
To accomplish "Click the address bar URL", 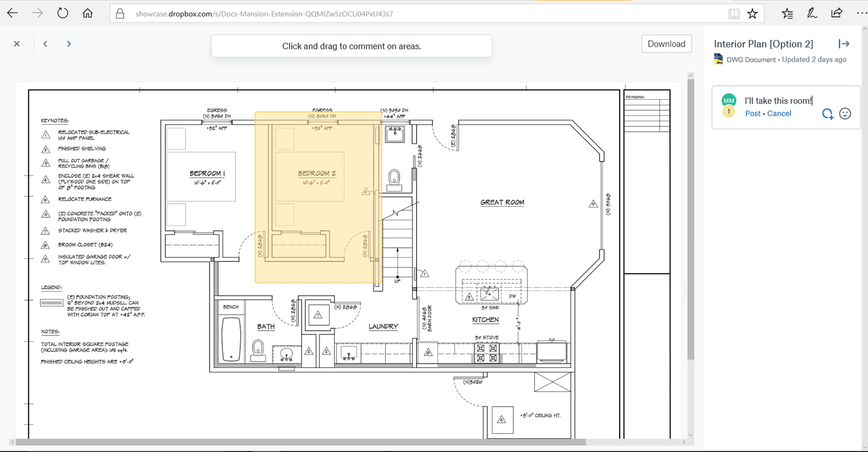I will (264, 14).
